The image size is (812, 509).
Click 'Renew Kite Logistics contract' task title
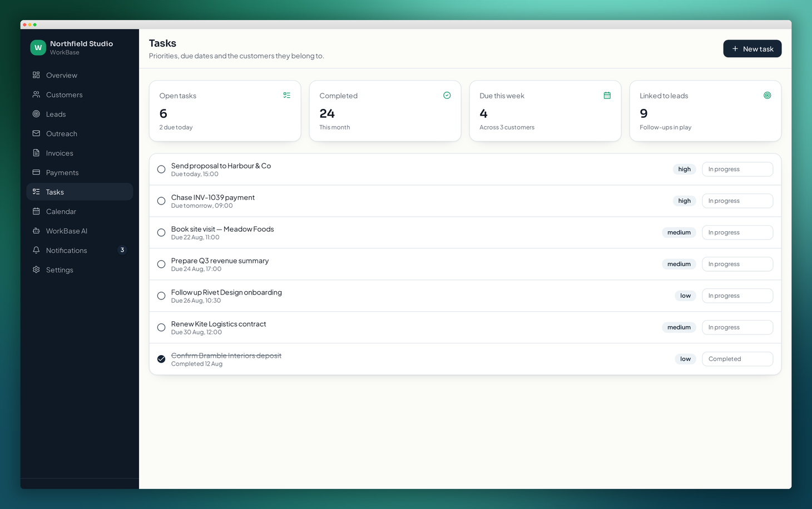pos(219,324)
